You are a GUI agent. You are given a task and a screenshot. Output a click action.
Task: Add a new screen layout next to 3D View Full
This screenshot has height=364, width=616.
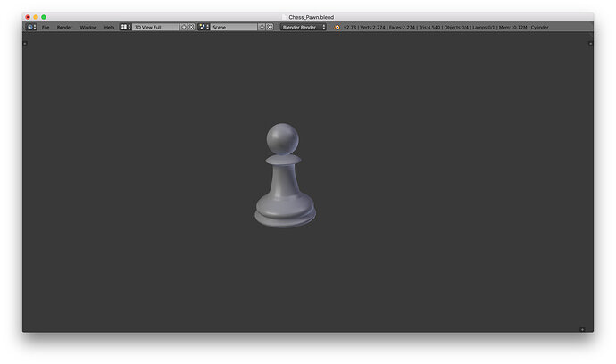click(184, 27)
